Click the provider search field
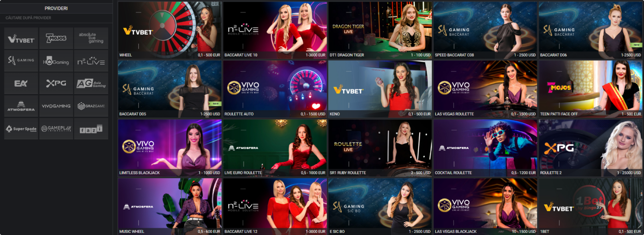644x235 pixels. point(56,18)
